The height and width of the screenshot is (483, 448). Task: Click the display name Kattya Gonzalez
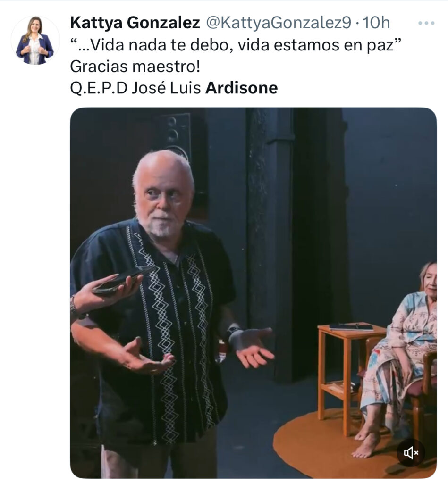pos(135,23)
